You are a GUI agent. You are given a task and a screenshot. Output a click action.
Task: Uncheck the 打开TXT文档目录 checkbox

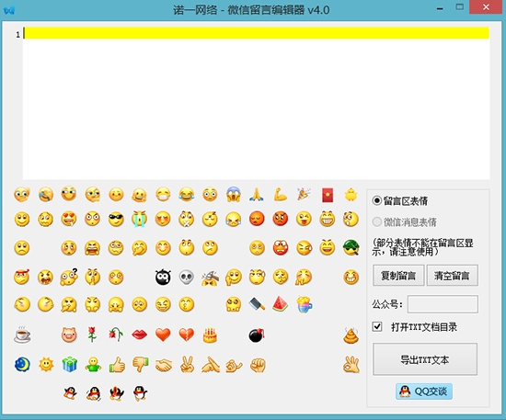[377, 327]
